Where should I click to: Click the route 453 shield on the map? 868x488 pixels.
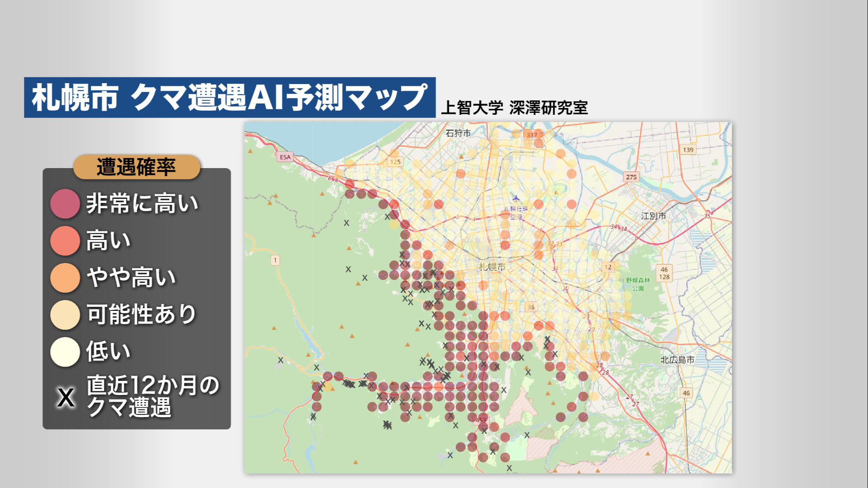(x=481, y=419)
